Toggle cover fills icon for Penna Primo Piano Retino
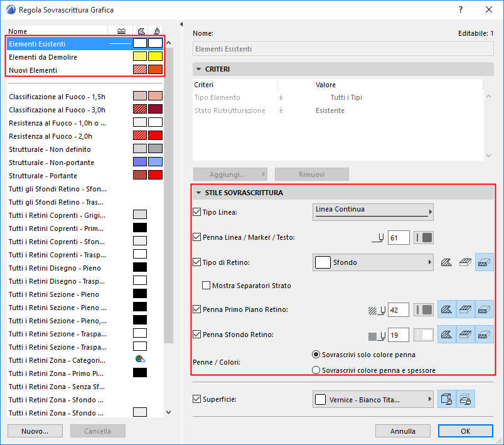This screenshot has height=445, width=504. (x=465, y=309)
